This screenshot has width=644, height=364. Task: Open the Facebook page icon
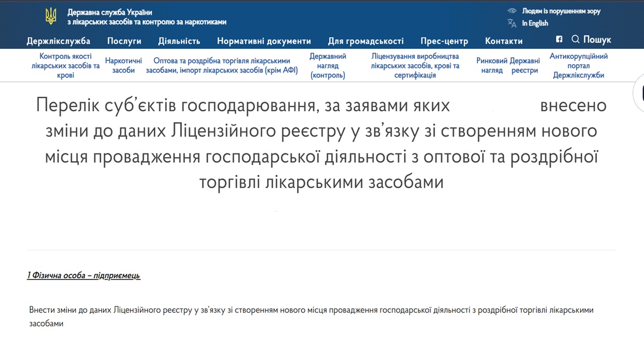tap(559, 40)
